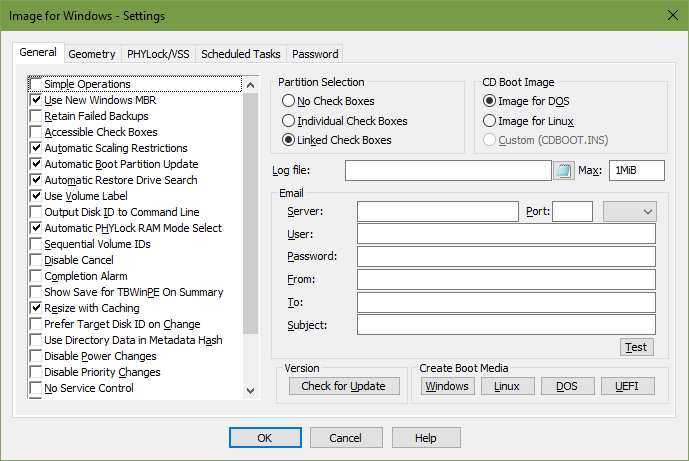The height and width of the screenshot is (461, 689).
Task: Open the PHYLock/VSS tab
Action: click(x=158, y=54)
